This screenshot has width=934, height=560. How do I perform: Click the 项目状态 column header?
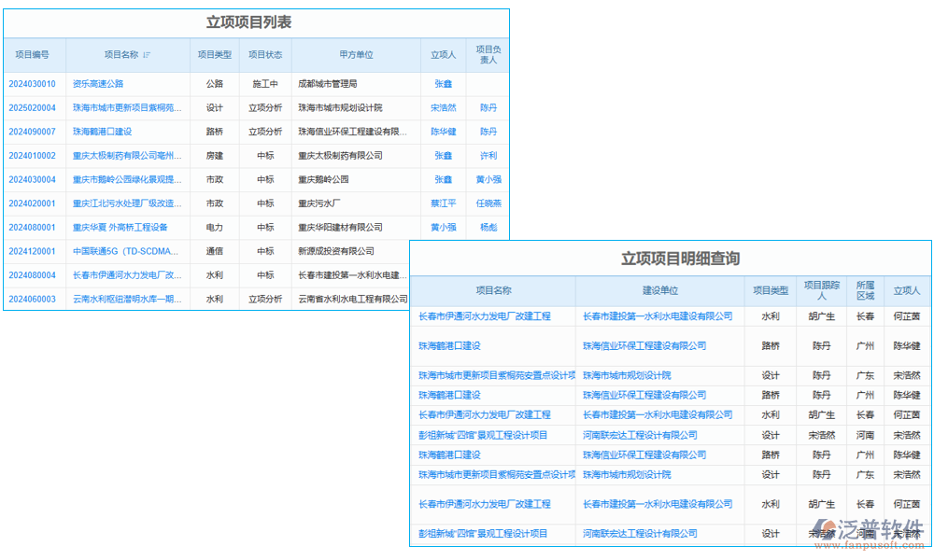(267, 55)
